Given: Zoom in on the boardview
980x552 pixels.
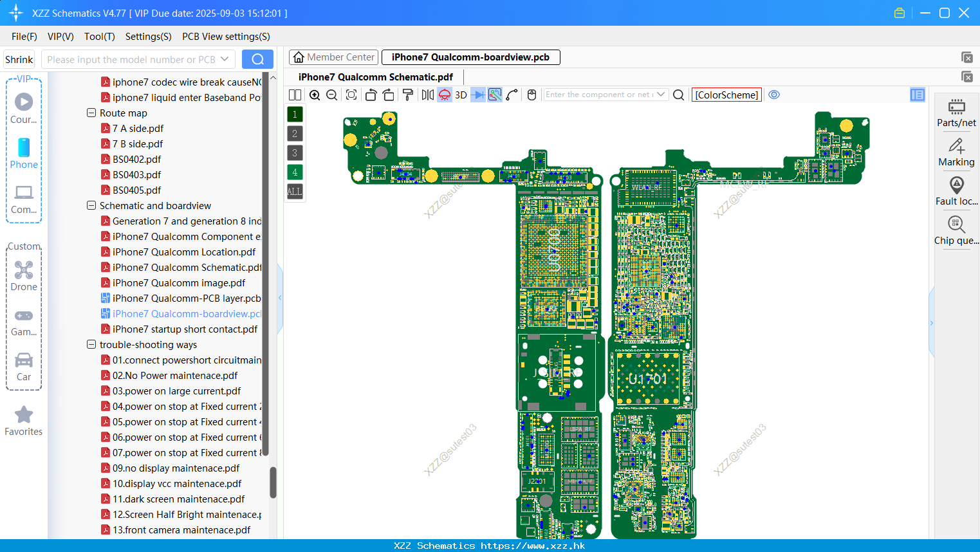Looking at the screenshot, I should click(315, 95).
